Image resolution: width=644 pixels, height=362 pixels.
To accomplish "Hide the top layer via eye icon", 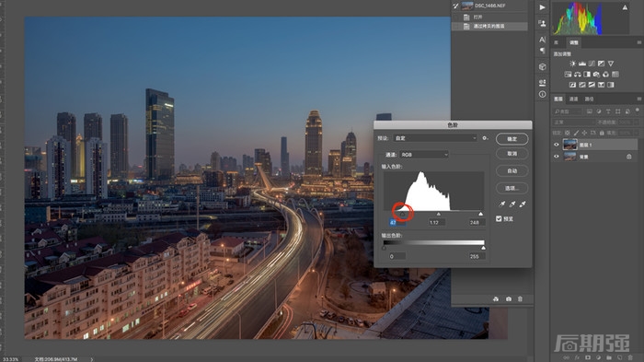I will [x=557, y=145].
